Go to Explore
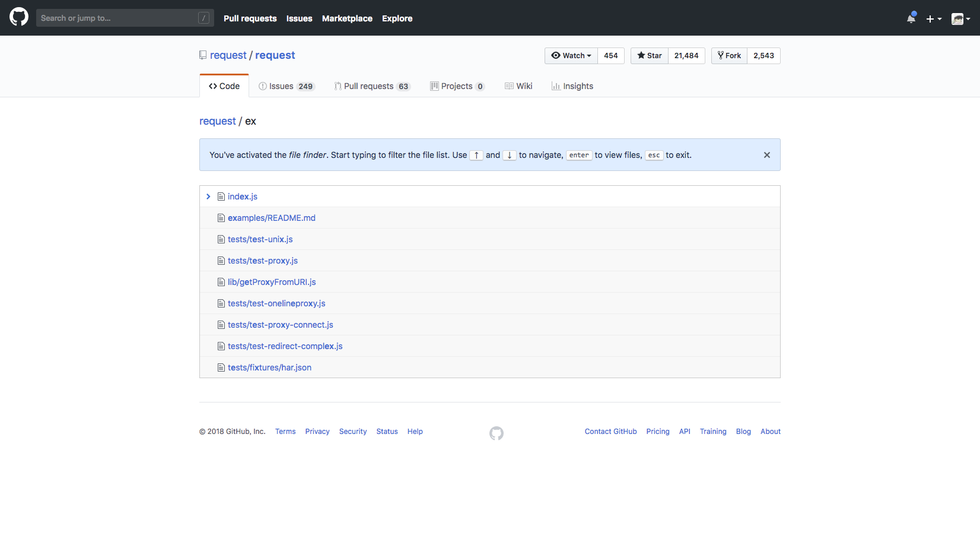The width and height of the screenshot is (980, 545). [397, 18]
